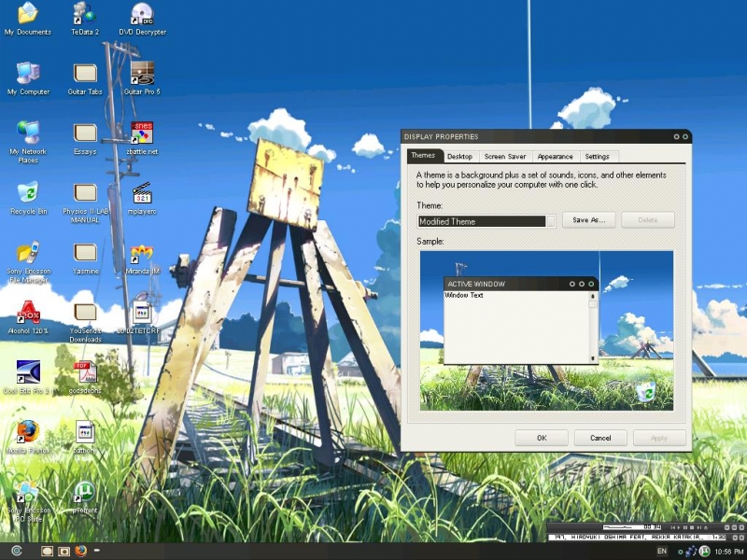Select My Network Places icon
This screenshot has height=560, width=747.
click(x=28, y=142)
